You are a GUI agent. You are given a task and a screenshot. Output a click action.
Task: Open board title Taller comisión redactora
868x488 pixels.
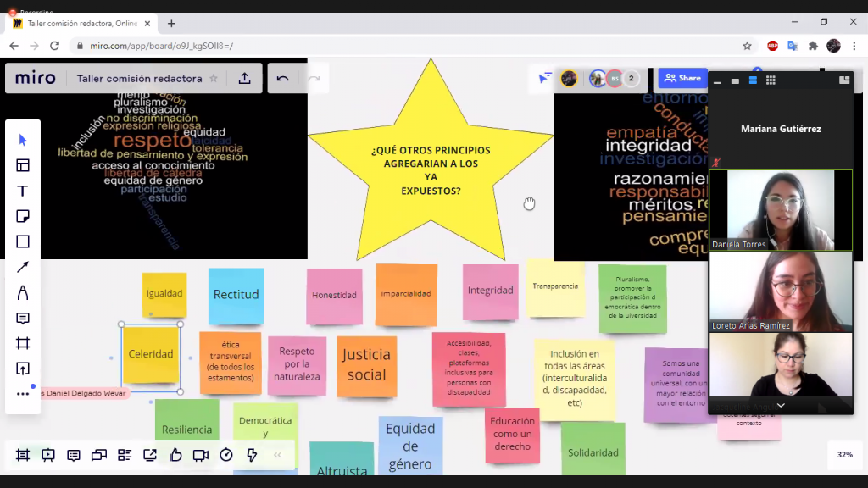[x=140, y=79]
